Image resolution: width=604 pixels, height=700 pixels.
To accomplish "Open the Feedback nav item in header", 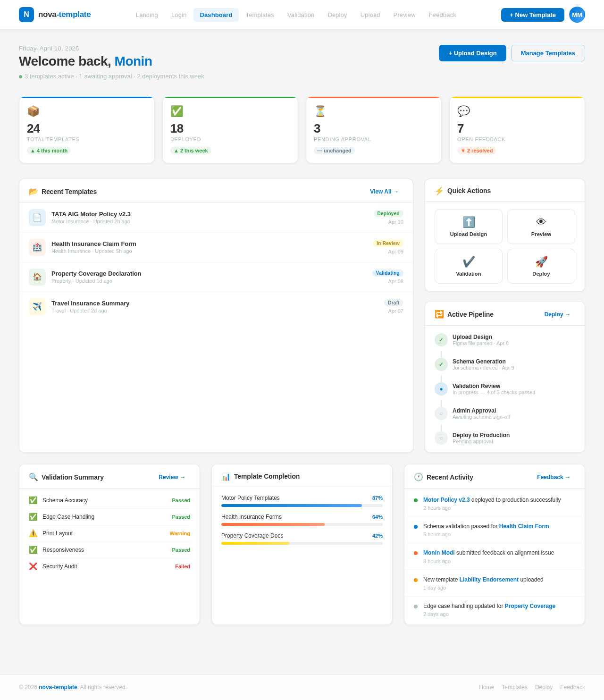I will click(443, 15).
